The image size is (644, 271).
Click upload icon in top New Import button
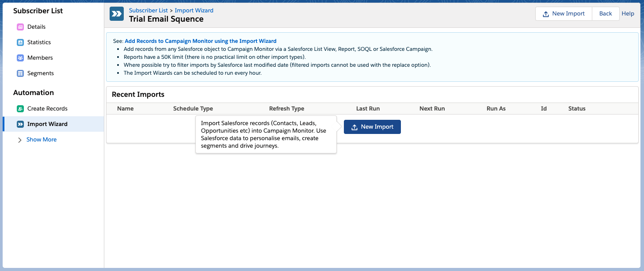coord(546,14)
